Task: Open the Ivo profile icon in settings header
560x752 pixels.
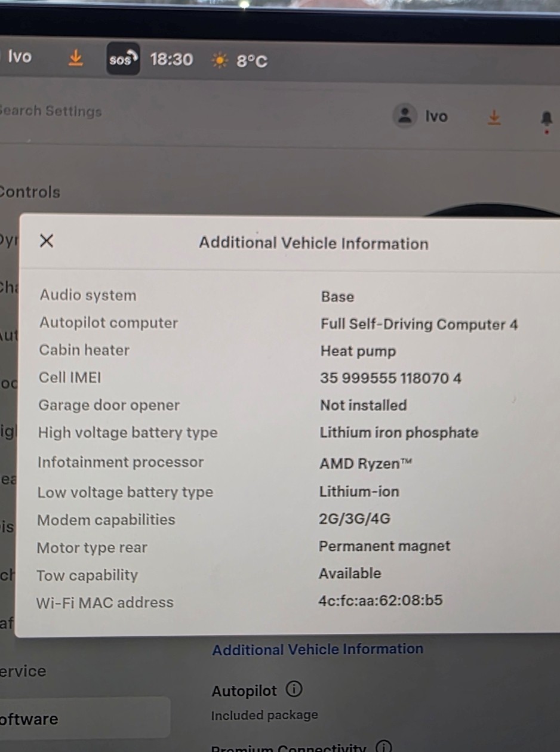Action: pyautogui.click(x=405, y=115)
